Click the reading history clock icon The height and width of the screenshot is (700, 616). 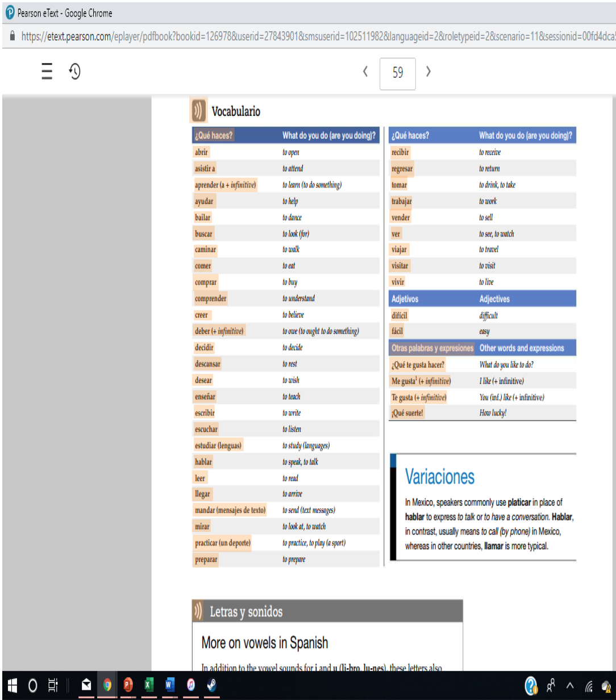[x=75, y=72]
